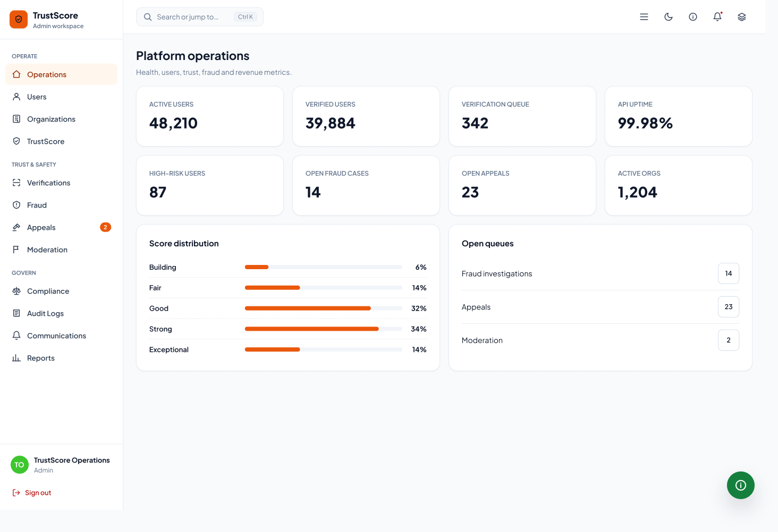Sign out of the workspace

point(32,493)
